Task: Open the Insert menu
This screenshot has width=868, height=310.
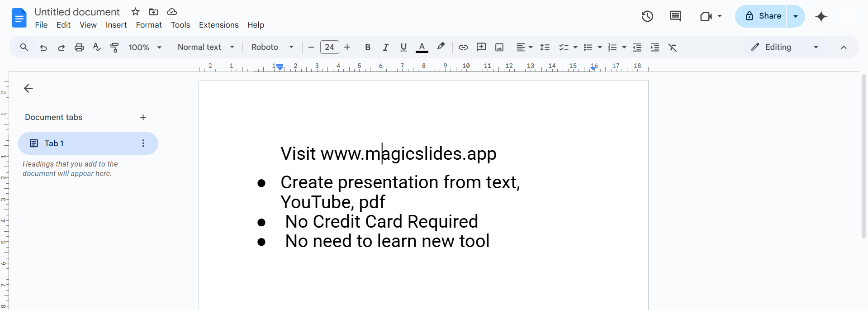Action: [x=116, y=25]
